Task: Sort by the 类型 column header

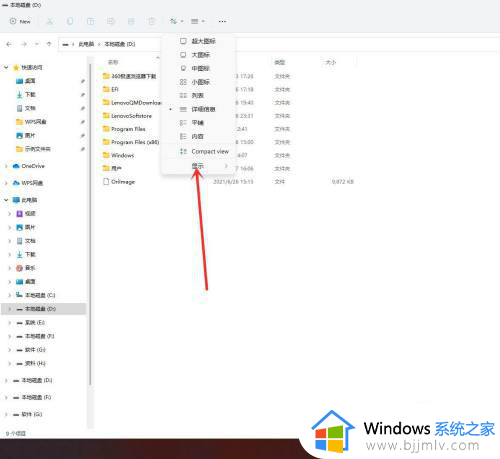Action: point(279,62)
